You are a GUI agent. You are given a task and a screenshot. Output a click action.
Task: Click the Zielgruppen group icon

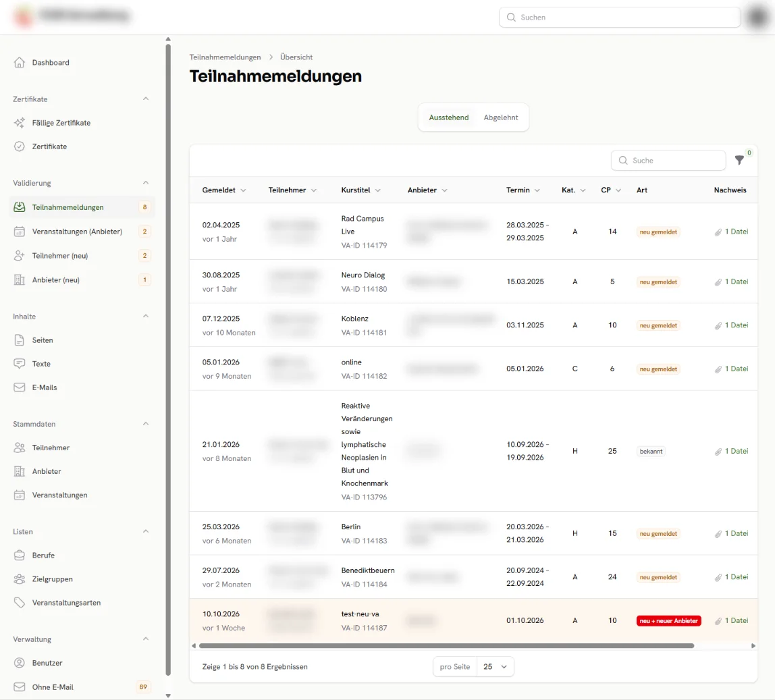click(x=20, y=579)
